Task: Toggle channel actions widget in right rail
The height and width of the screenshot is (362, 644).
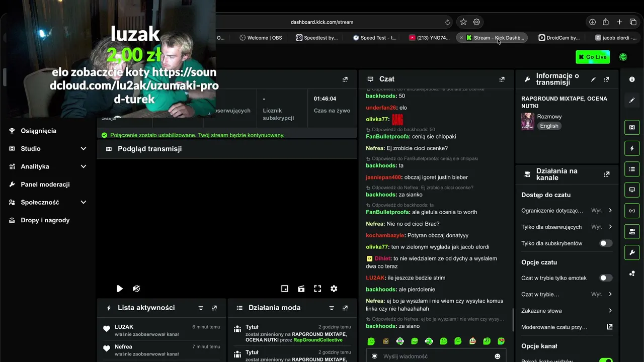Action: [632, 231]
